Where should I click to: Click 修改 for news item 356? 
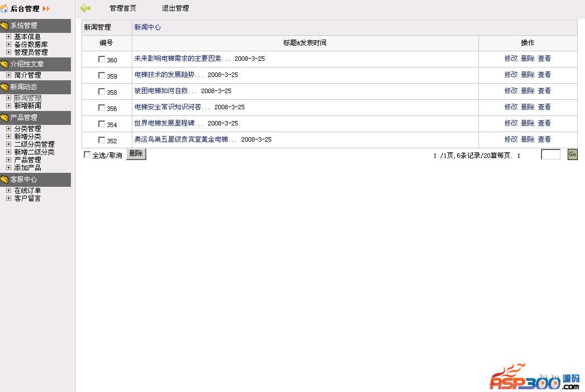pyautogui.click(x=511, y=107)
